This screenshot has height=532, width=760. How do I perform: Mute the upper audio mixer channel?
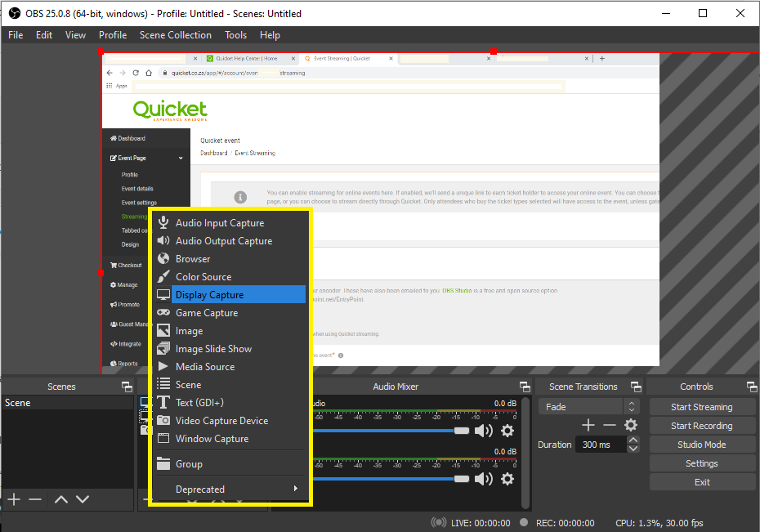coord(483,430)
